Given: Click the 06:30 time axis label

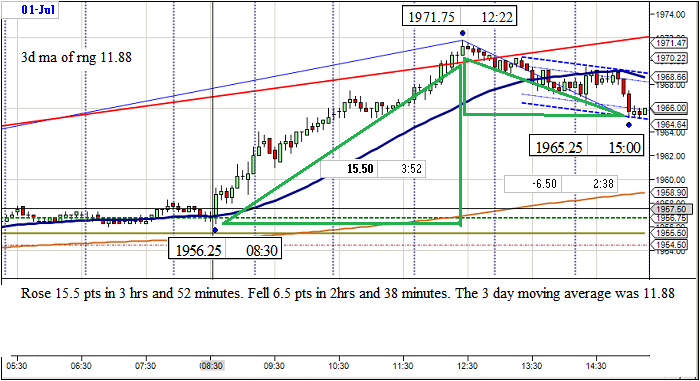Looking at the screenshot, I should coord(81,366).
